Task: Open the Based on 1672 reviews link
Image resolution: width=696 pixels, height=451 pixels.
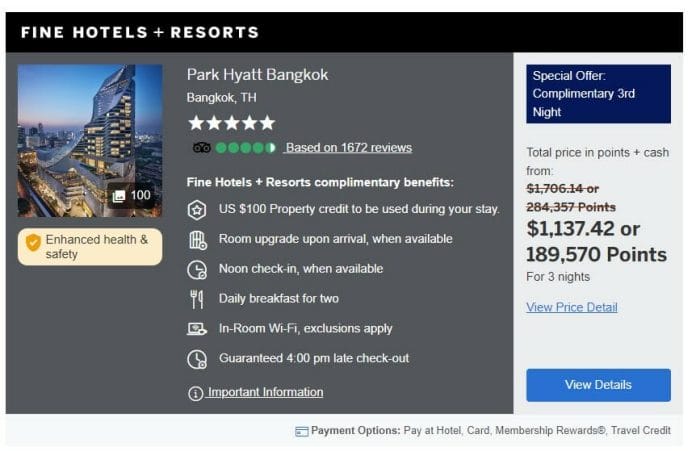Action: pos(348,148)
